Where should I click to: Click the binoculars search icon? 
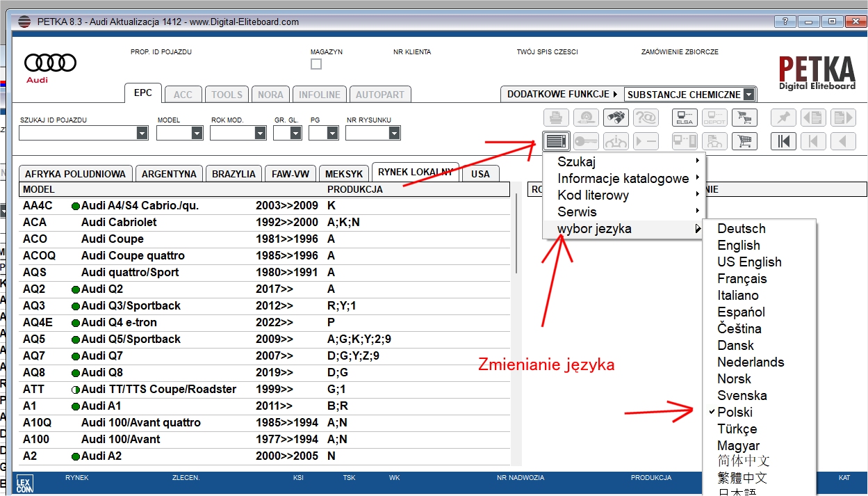pyautogui.click(x=615, y=118)
